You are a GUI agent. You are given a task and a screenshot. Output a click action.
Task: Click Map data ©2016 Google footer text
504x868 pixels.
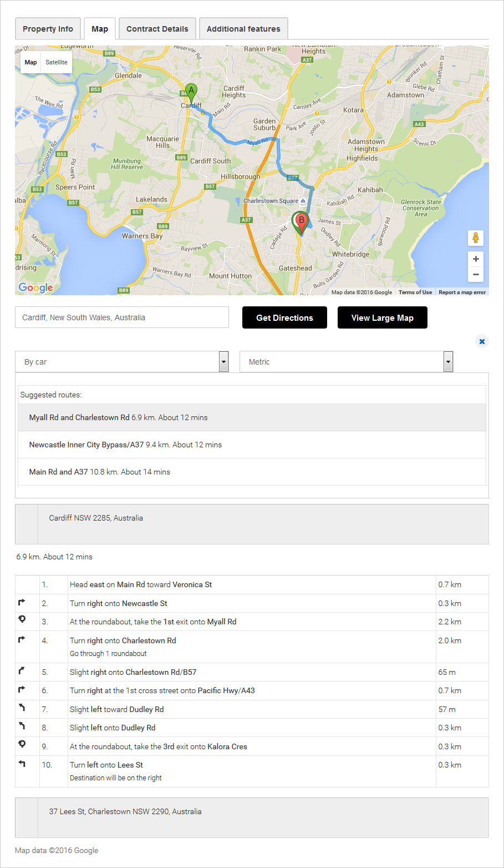[x=57, y=850]
